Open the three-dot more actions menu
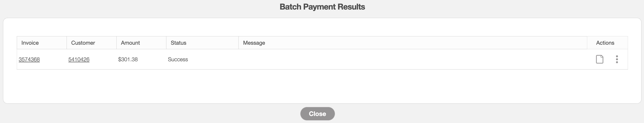 click(617, 59)
